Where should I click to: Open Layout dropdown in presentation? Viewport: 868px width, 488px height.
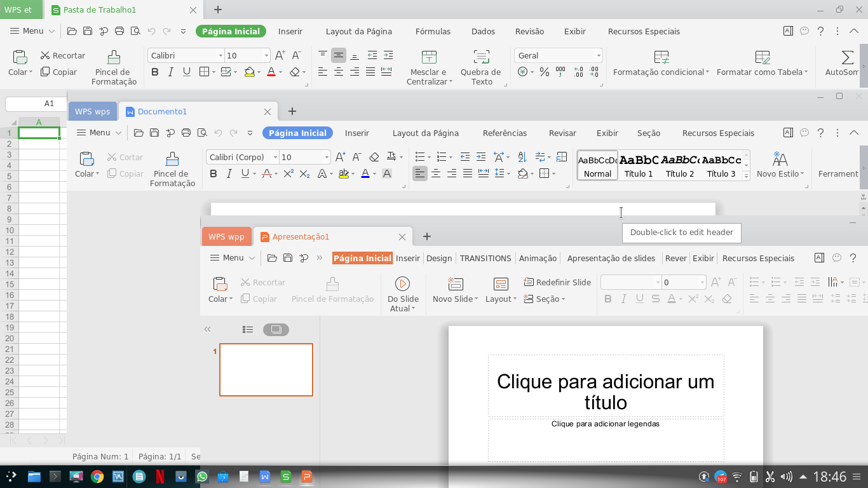501,290
